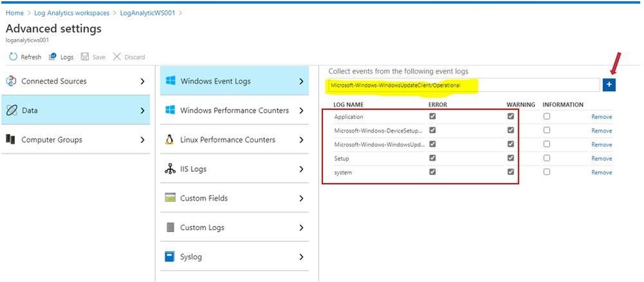Remove the Application log
This screenshot has height=282, width=644.
[x=601, y=117]
